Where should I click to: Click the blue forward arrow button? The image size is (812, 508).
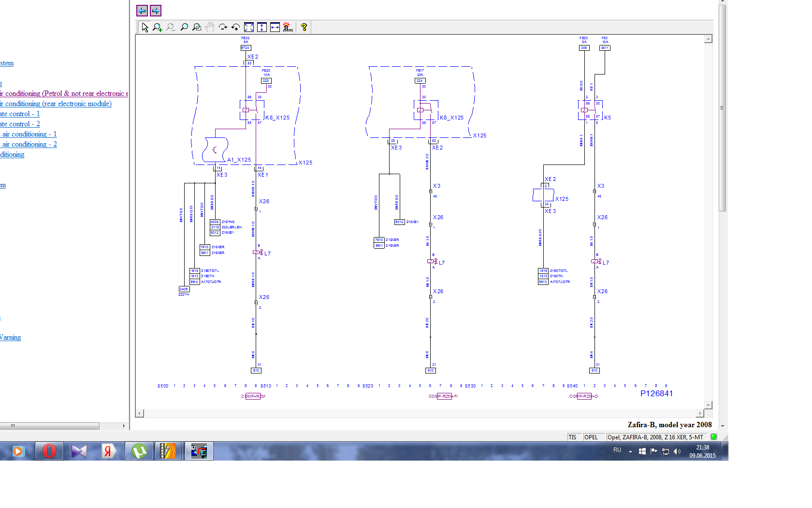click(x=156, y=11)
